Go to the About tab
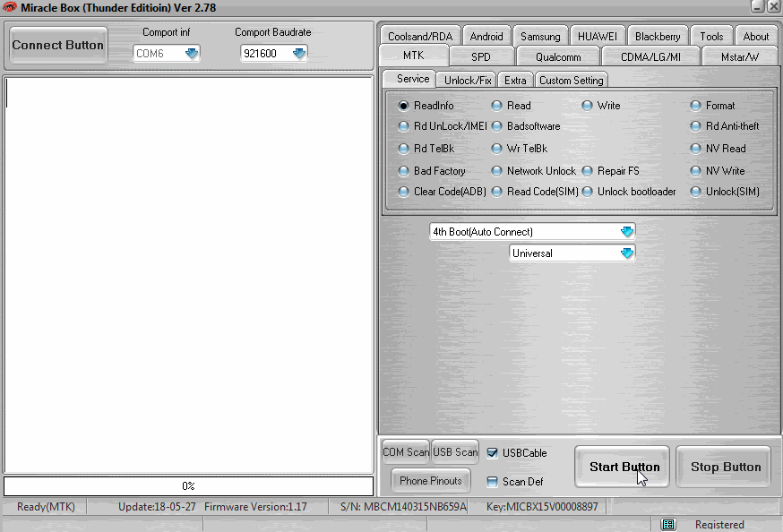 click(x=756, y=37)
